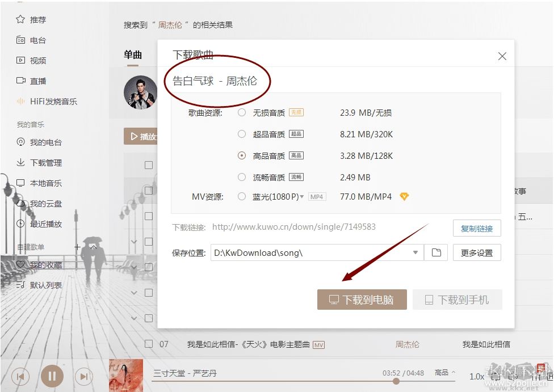Image resolution: width=554 pixels, height=392 pixels.
Task: Pause the currently playing song
Action: (x=52, y=376)
